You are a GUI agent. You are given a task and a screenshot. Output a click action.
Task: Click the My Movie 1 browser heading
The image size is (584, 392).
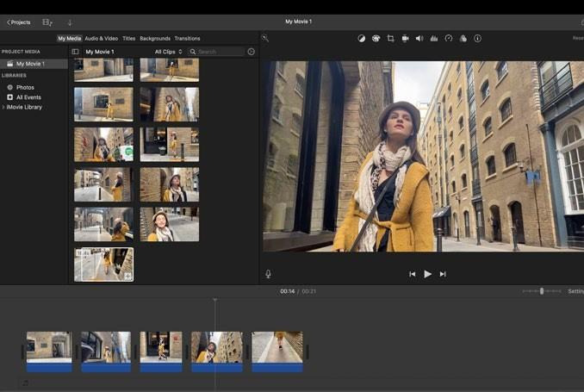point(100,52)
